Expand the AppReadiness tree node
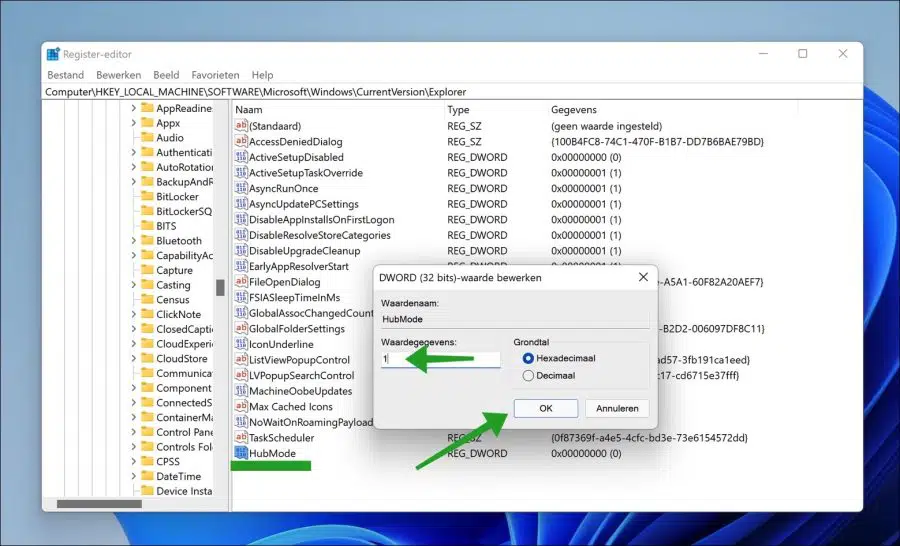The width and height of the screenshot is (900, 546). click(134, 108)
